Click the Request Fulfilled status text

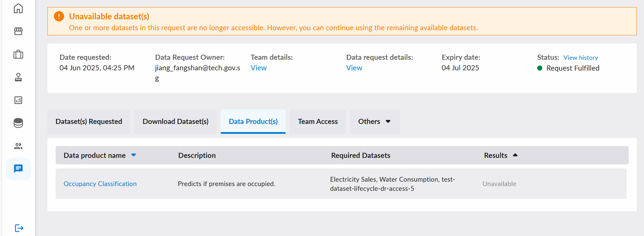573,68
